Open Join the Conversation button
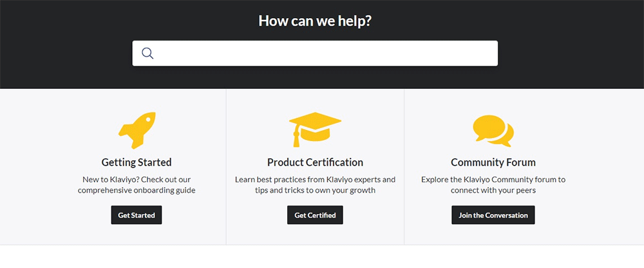This screenshot has height=268, width=644. 493,215
